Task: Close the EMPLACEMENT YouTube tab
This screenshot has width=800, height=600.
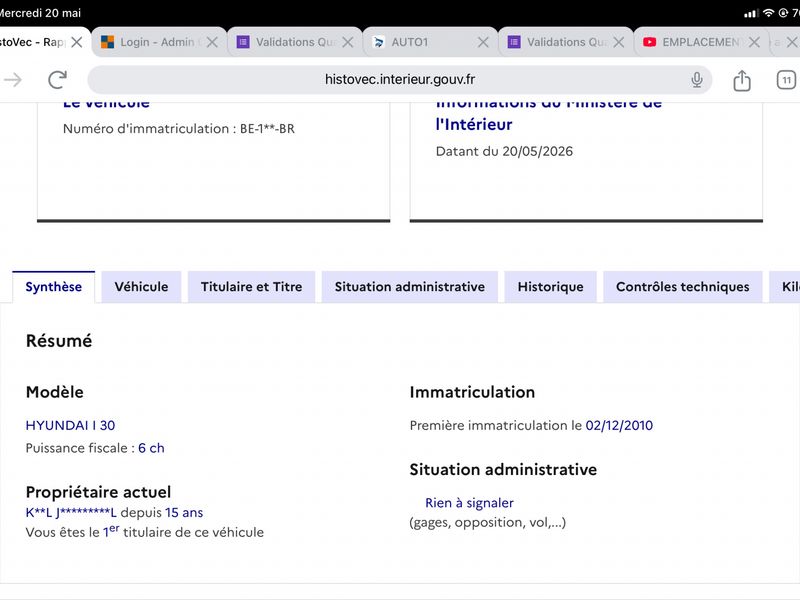Action: [754, 42]
